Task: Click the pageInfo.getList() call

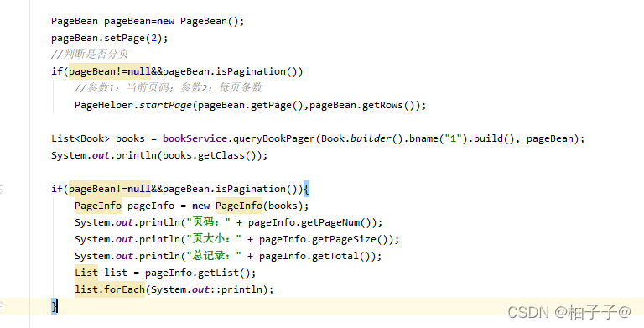Action: coord(198,273)
